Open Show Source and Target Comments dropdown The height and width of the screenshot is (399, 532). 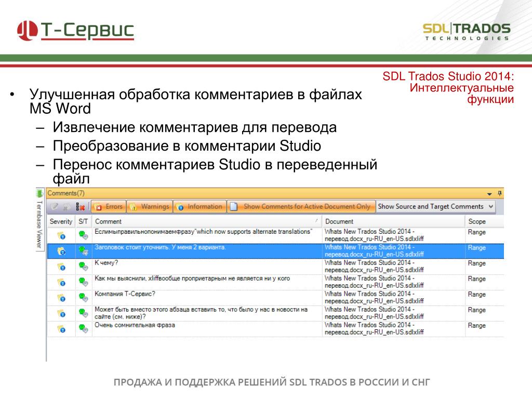coord(436,207)
